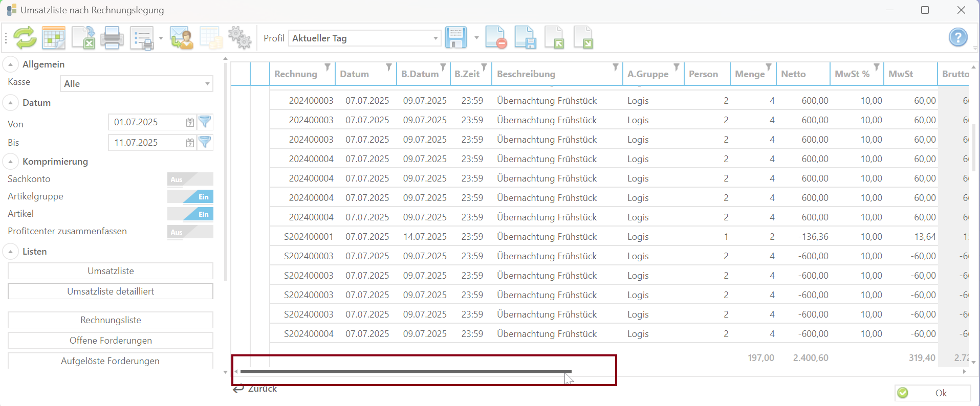Open settings with the gears icon
The image size is (980, 406).
coord(239,38)
